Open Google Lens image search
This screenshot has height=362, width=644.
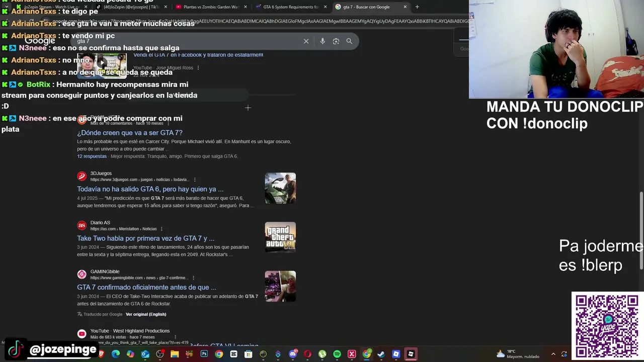tap(336, 41)
